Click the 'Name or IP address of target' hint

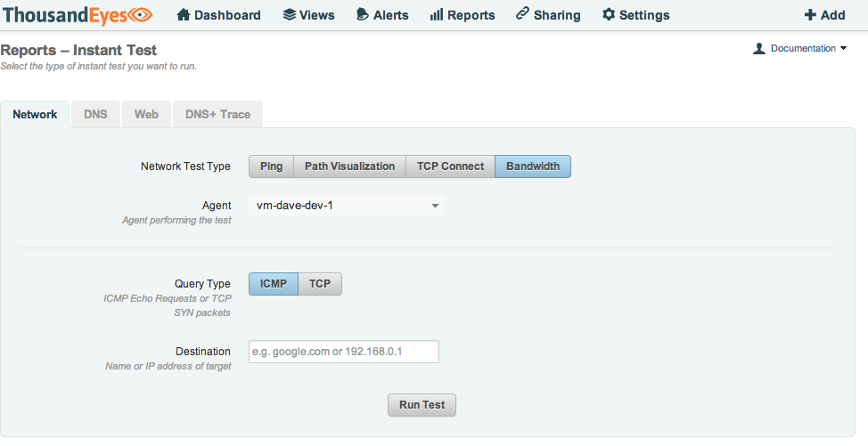pyautogui.click(x=168, y=367)
